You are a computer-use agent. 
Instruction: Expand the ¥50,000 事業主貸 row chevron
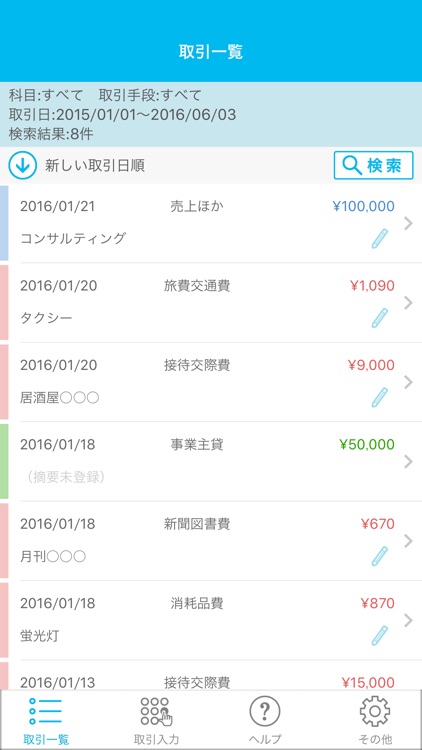point(408,461)
